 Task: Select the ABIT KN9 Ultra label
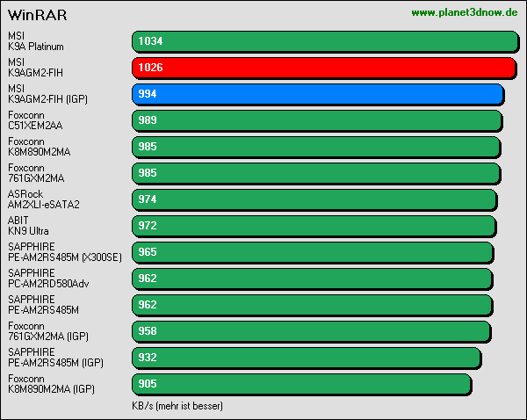(x=28, y=226)
